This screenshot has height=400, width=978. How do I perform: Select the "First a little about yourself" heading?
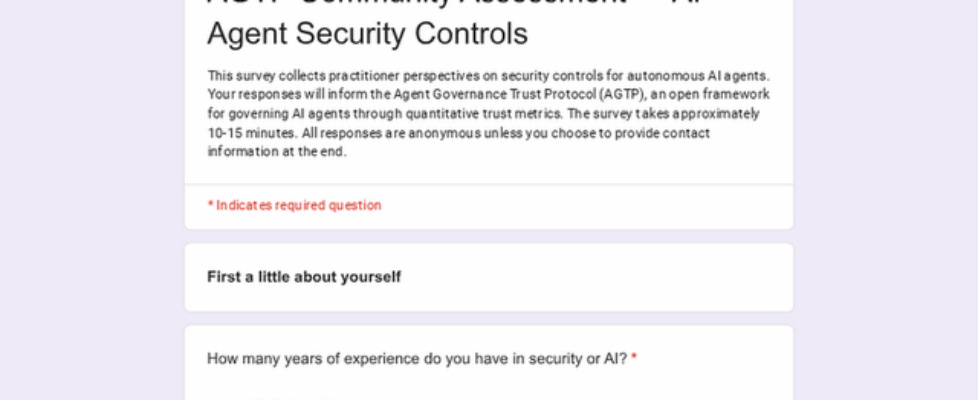click(304, 277)
